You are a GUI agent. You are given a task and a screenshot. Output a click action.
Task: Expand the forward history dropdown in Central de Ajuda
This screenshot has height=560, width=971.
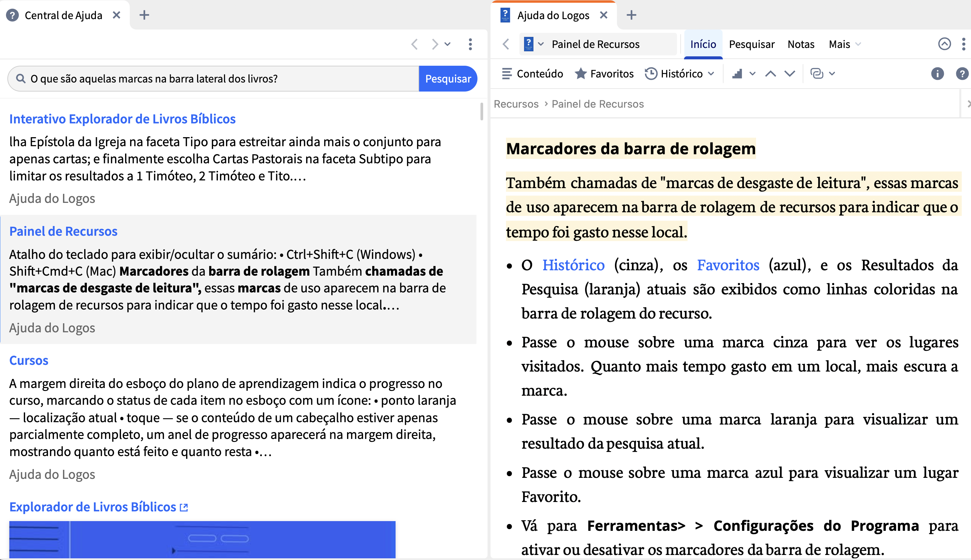pyautogui.click(x=448, y=44)
